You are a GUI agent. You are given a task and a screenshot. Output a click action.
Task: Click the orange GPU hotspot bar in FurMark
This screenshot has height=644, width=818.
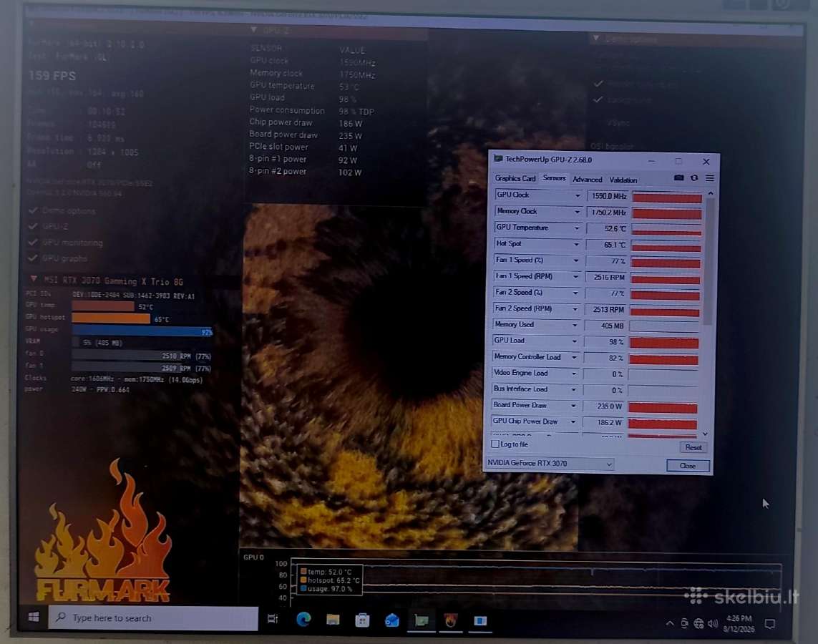click(111, 318)
